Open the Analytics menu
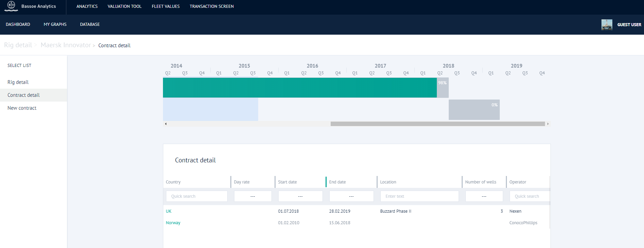Image resolution: width=644 pixels, height=248 pixels. (x=87, y=6)
